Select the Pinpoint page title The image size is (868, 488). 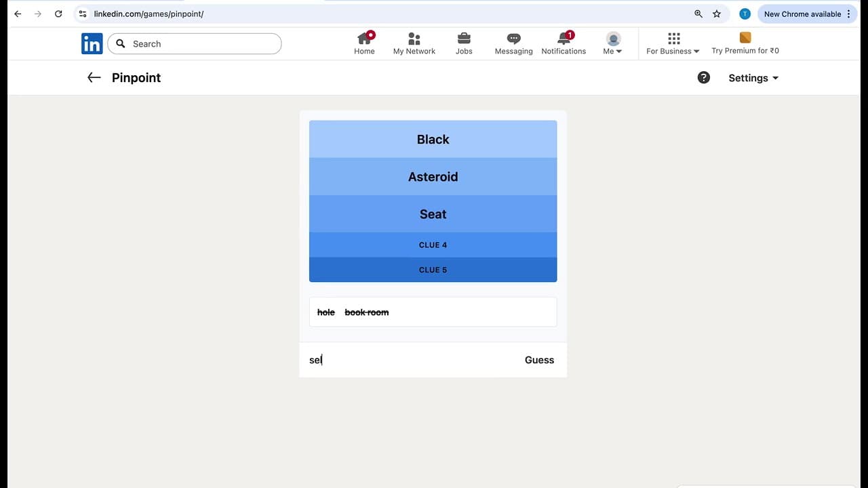(136, 77)
